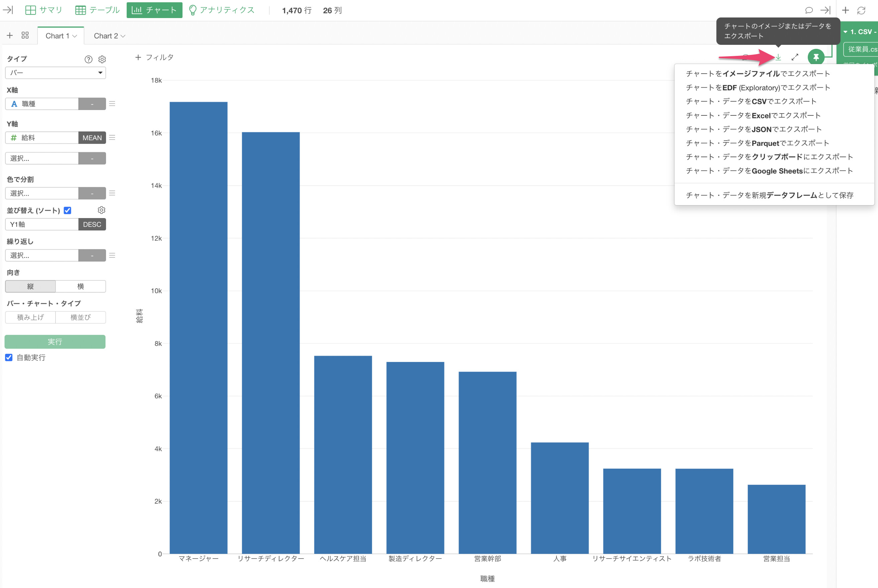Click the expand chart fullscreen icon
Viewport: 878px width, 588px height.
point(795,57)
